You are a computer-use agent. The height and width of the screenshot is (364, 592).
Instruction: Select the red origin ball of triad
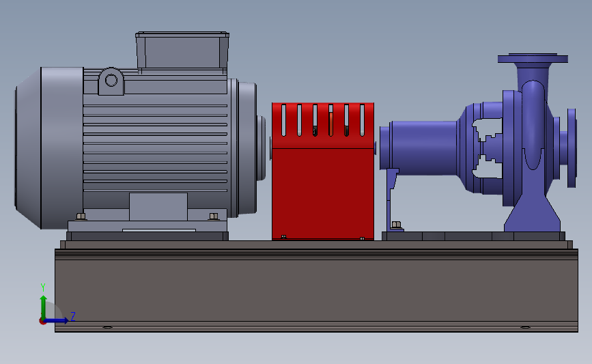[42, 322]
